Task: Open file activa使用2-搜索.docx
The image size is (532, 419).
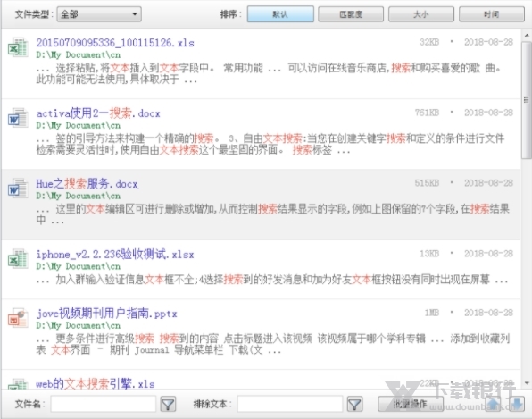Action: pos(98,113)
